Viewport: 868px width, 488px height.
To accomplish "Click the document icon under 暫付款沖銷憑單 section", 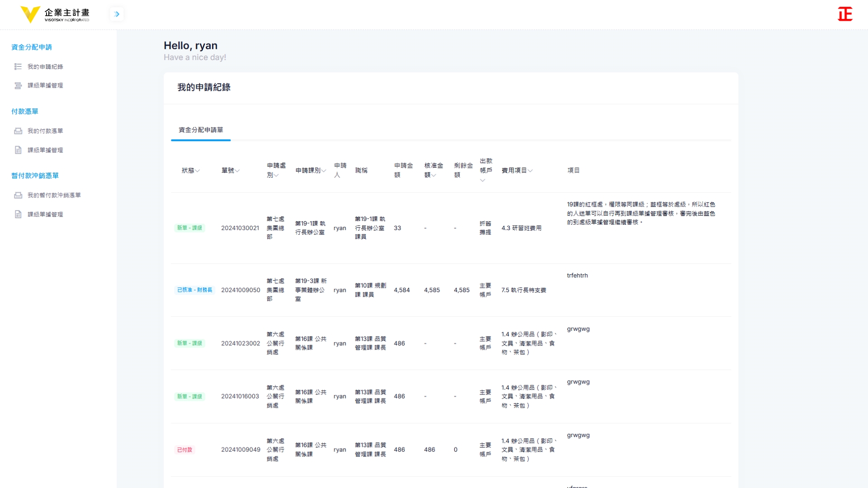I will point(18,215).
